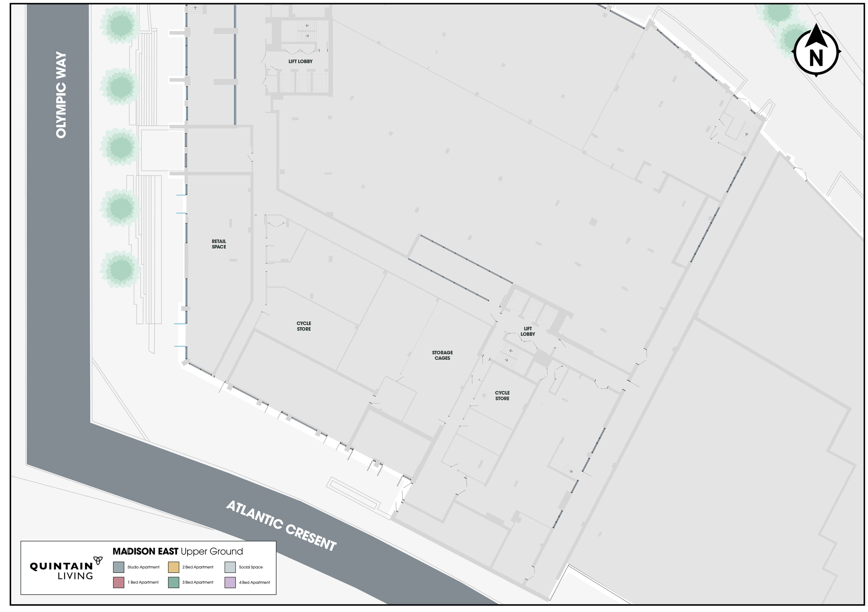Image resolution: width=868 pixels, height=612 pixels.
Task: Click the Cycle Store label beside Retail Space
Action: click(304, 326)
